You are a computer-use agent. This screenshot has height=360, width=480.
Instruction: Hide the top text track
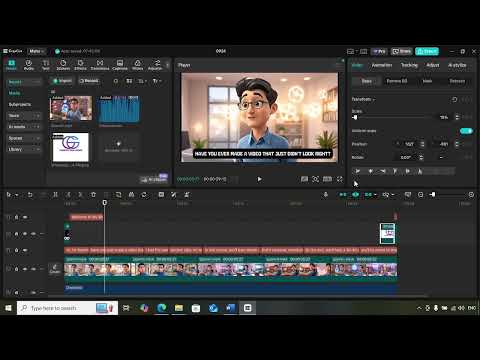coord(25,217)
